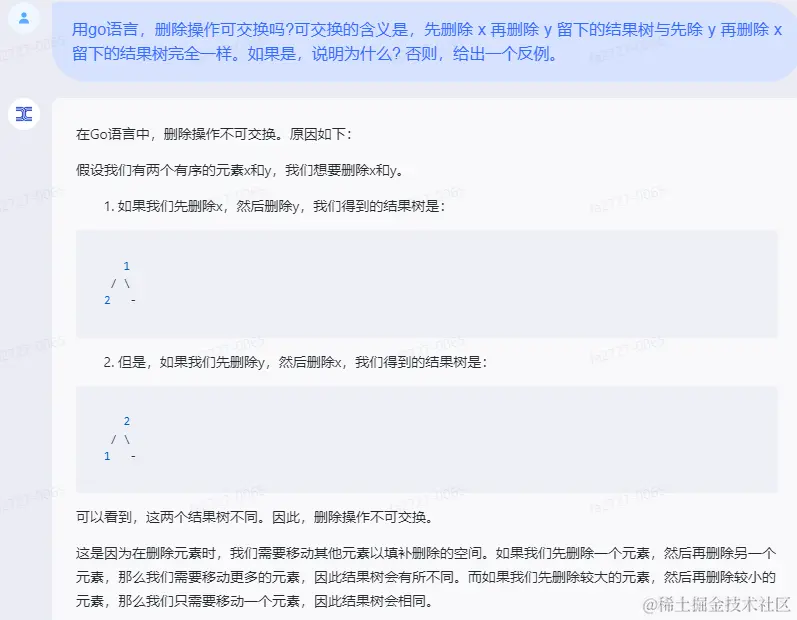797x620 pixels.
Task: Click list item "2. 但是，如果我们先删除y"
Action: 295,362
